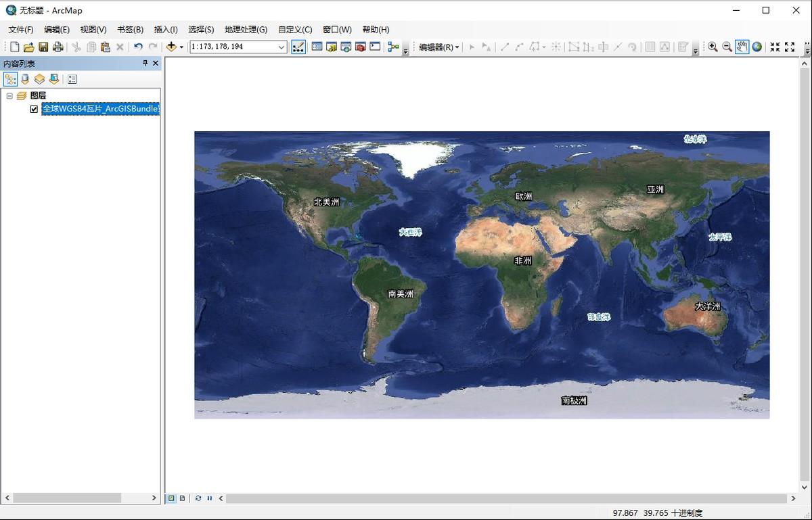Select the Zoom Out tool
The image size is (812, 520).
tap(727, 47)
